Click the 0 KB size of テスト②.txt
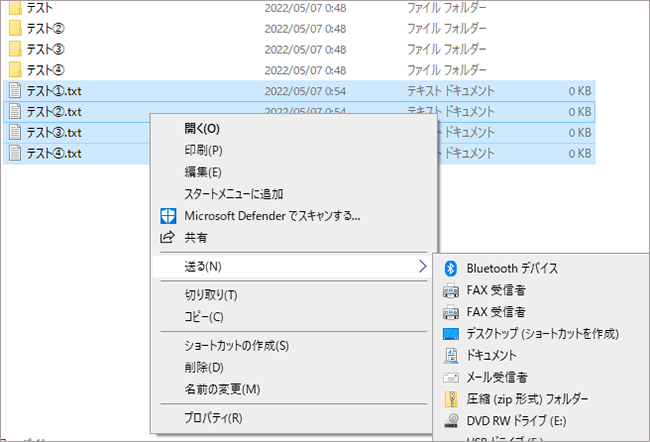The height and width of the screenshot is (442, 650). 580,112
